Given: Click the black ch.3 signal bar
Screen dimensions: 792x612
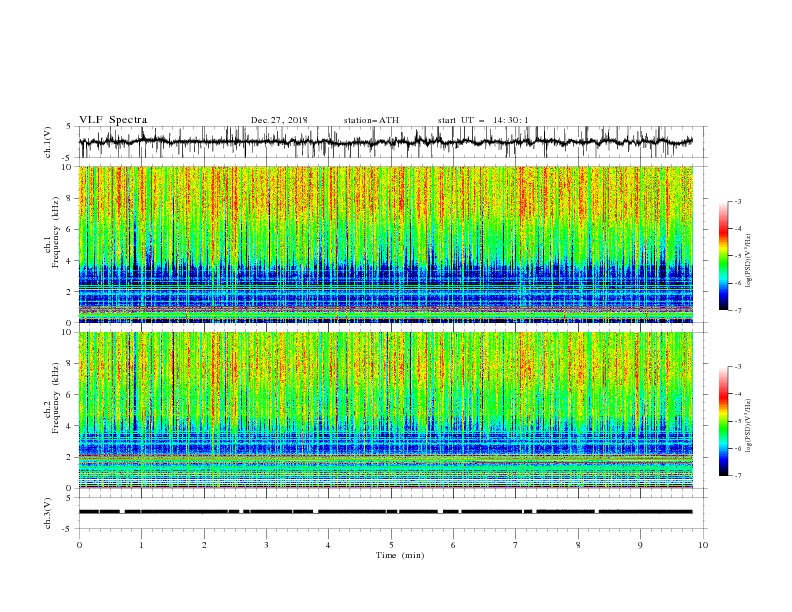Looking at the screenshot, I should (385, 512).
